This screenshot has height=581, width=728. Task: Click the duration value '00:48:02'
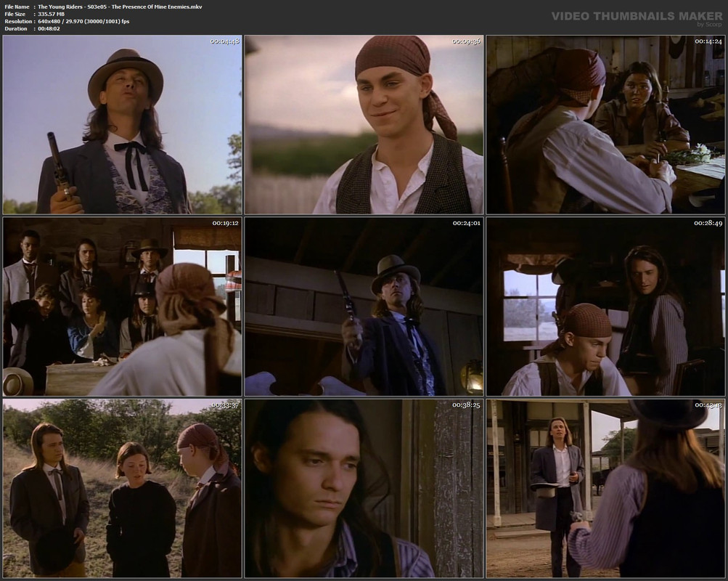point(49,29)
